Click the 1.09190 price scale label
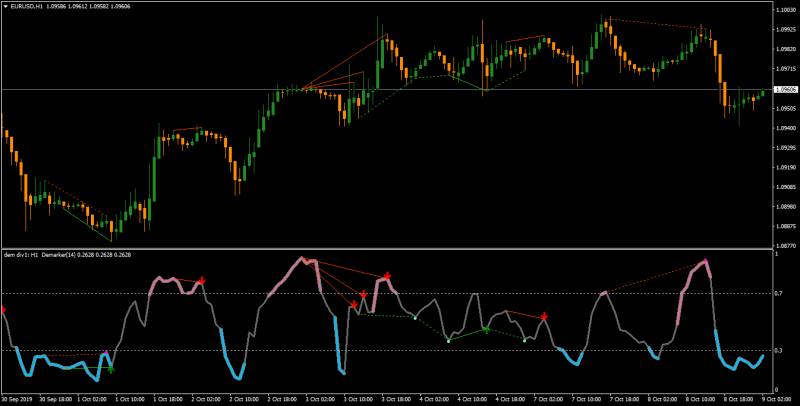 click(x=784, y=167)
